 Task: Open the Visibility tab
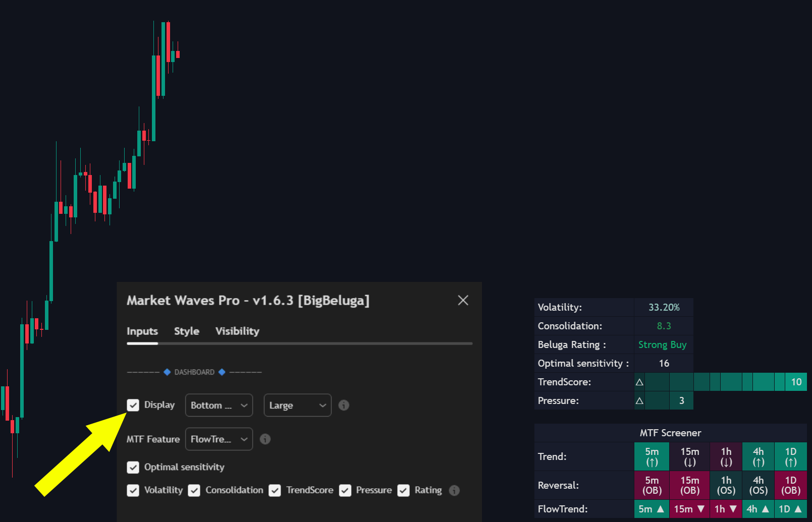click(x=237, y=331)
